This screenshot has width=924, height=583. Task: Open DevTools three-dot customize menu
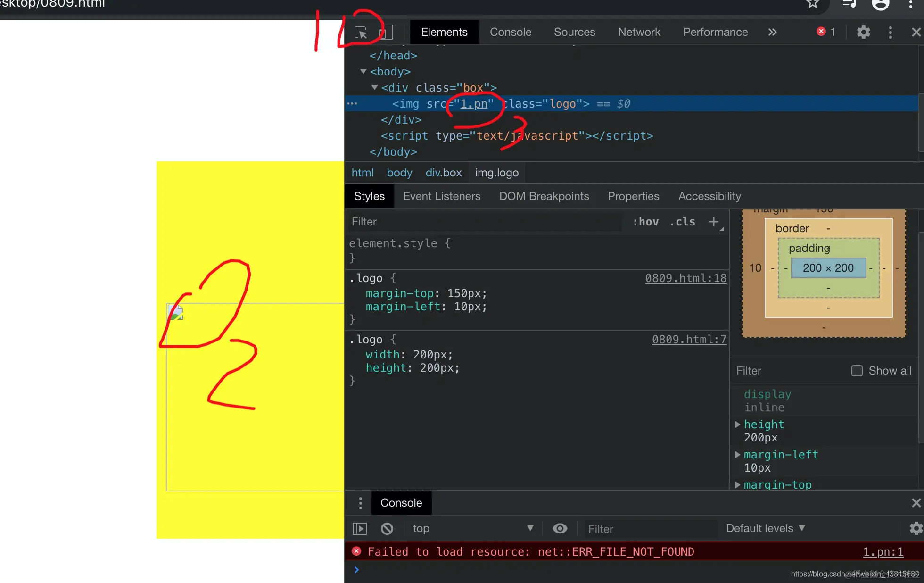pos(890,32)
